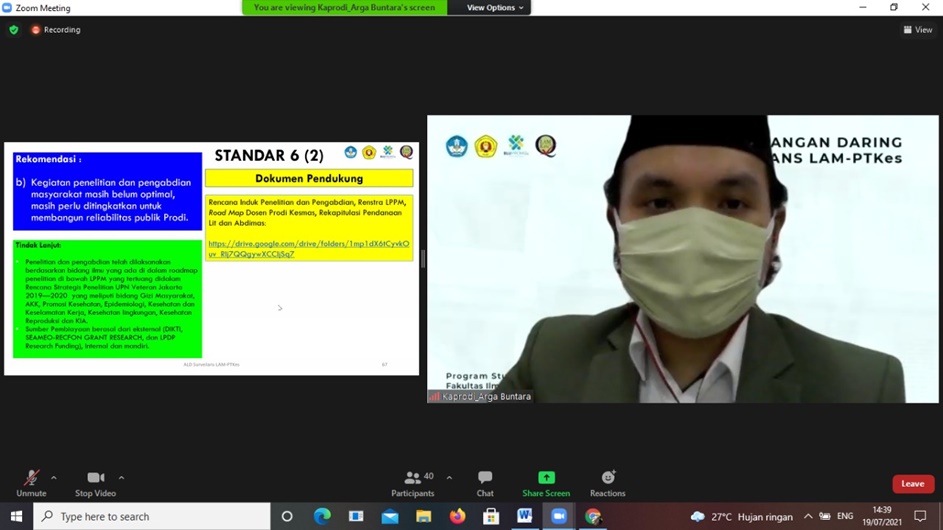
Task: Click the green Share Screen icon
Action: point(546,478)
